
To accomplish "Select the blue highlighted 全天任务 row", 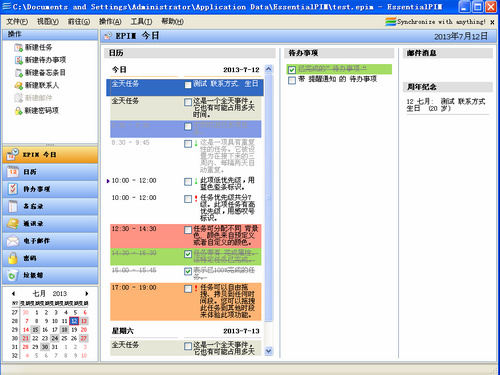I will pos(185,87).
